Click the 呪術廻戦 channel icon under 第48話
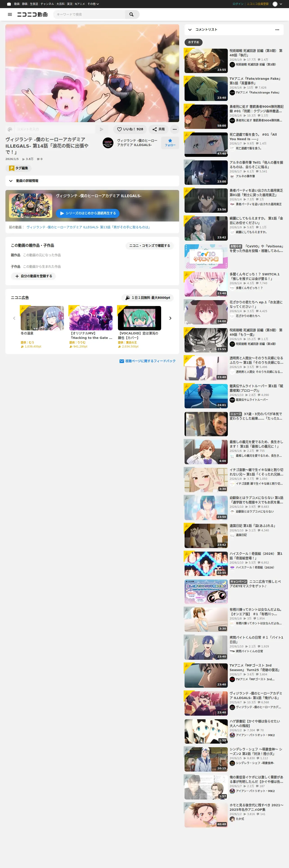This screenshot has width=289, height=868. click(x=232, y=65)
